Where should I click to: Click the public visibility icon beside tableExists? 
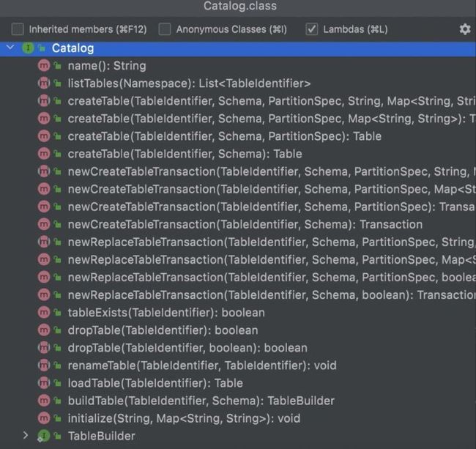tap(57, 313)
